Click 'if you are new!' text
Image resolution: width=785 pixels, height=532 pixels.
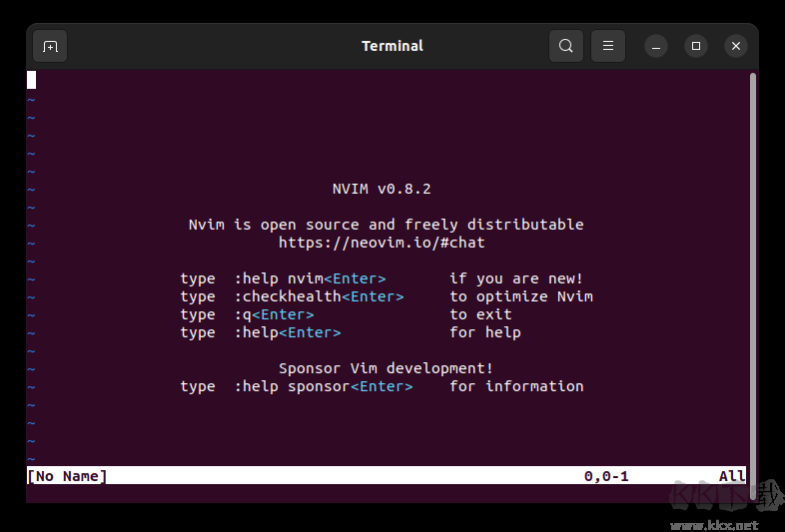516,278
